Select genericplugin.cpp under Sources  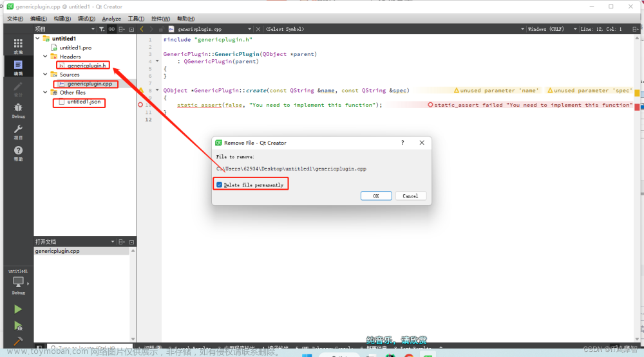click(89, 84)
